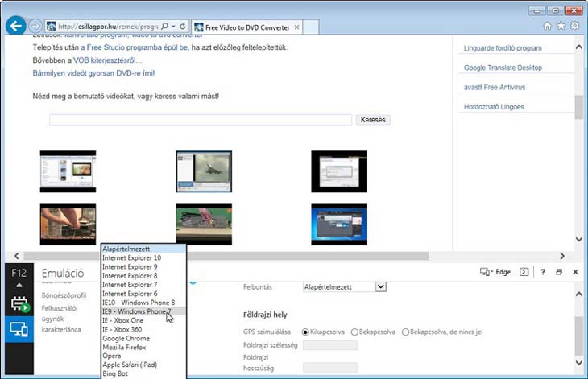The width and height of the screenshot is (588, 379).
Task: Pick IE9 - Windows Phone 7 option
Action: tap(143, 311)
